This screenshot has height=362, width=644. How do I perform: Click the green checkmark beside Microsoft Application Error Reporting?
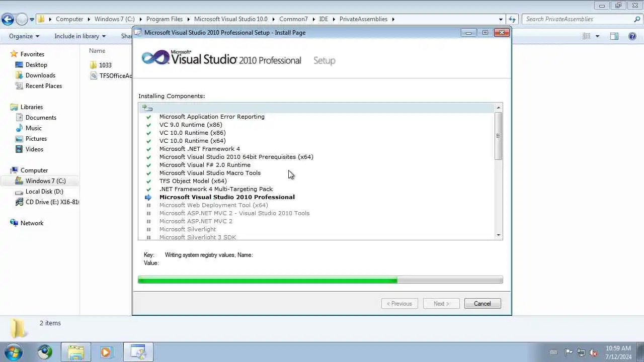pyautogui.click(x=148, y=117)
